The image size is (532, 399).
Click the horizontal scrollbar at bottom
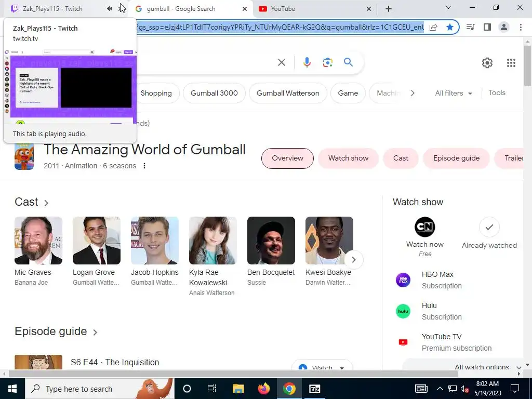click(233, 374)
